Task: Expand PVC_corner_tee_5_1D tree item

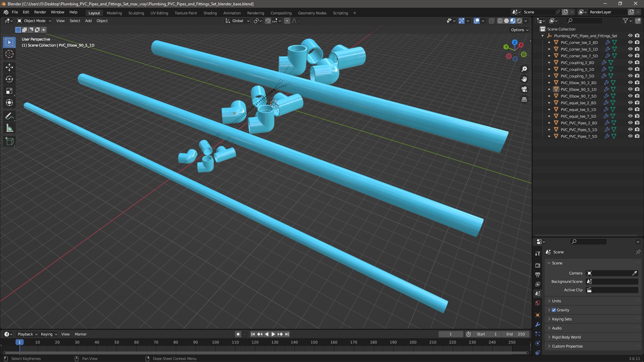Action: (x=549, y=49)
